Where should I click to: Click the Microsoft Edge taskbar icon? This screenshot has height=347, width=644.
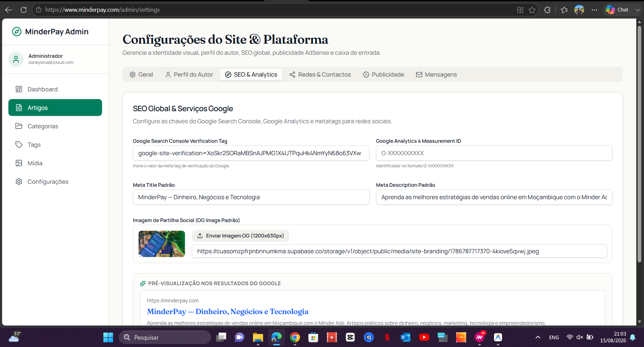(276, 337)
